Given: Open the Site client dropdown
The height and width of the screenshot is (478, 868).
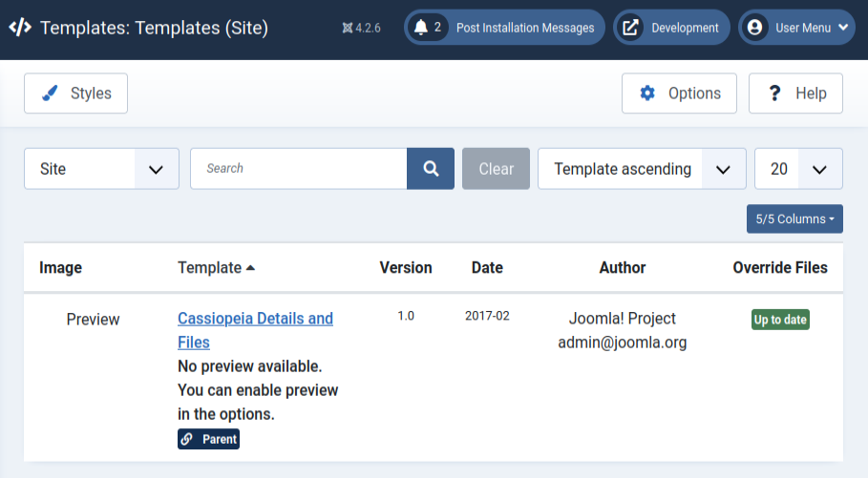Looking at the screenshot, I should tap(101, 169).
